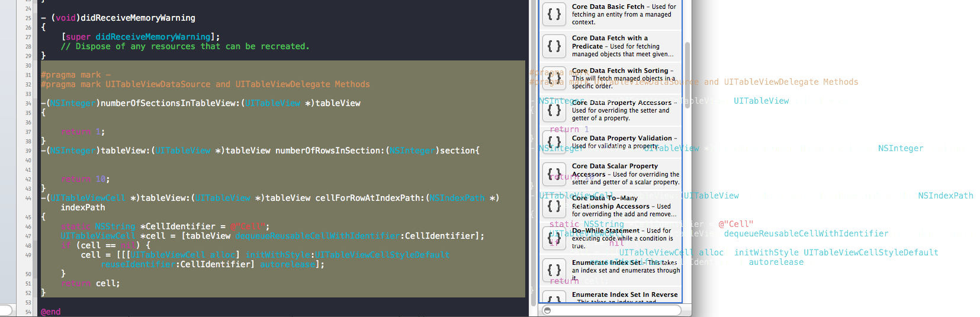Image resolution: width=980 pixels, height=317 pixels.
Task: Select the Core Data Fetch with a Predicate snippet icon
Action: 554,46
